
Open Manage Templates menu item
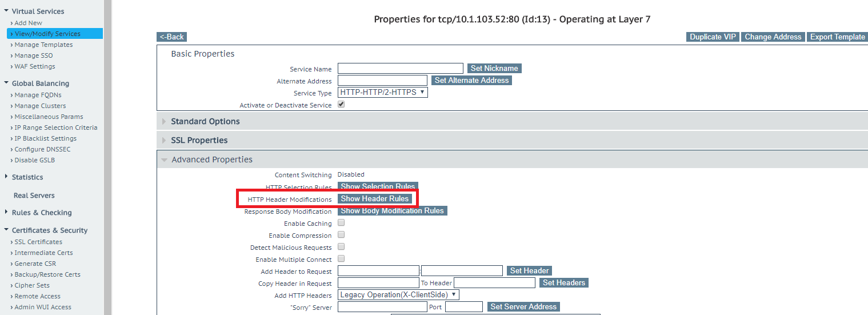[x=43, y=45]
